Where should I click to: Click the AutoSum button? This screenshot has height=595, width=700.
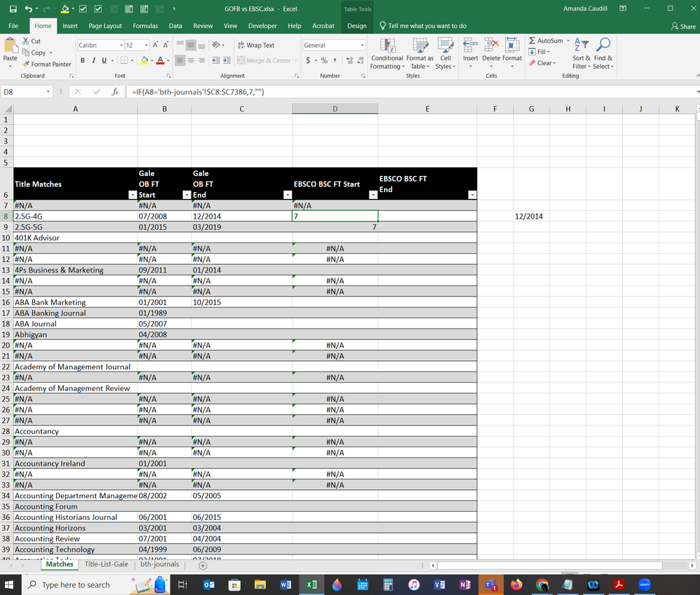(x=546, y=41)
